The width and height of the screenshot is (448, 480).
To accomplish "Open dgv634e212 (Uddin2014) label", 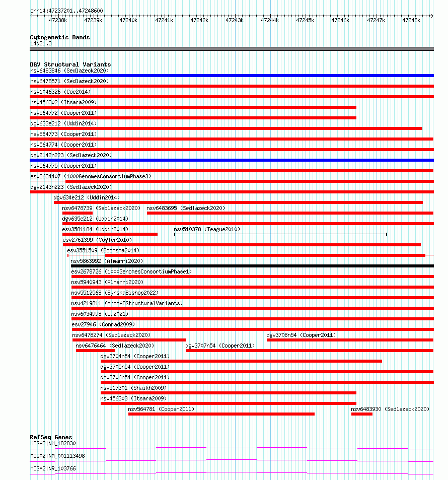I will [x=87, y=197].
